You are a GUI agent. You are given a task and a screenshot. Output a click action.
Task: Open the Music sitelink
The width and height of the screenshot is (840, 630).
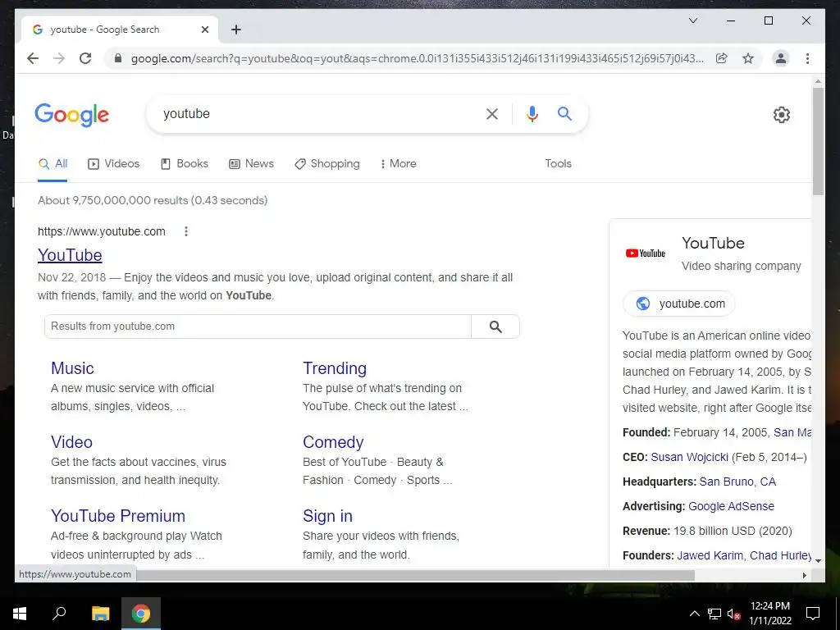coord(72,368)
